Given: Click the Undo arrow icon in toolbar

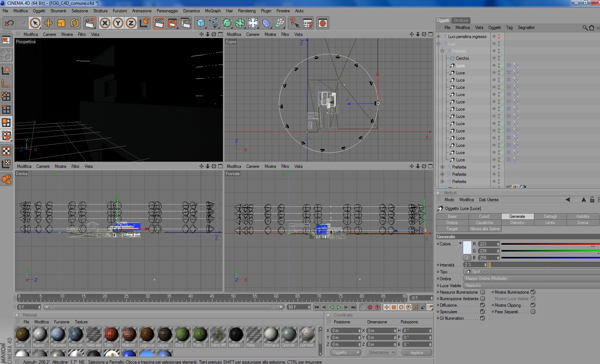Looking at the screenshot, I should point(9,23).
